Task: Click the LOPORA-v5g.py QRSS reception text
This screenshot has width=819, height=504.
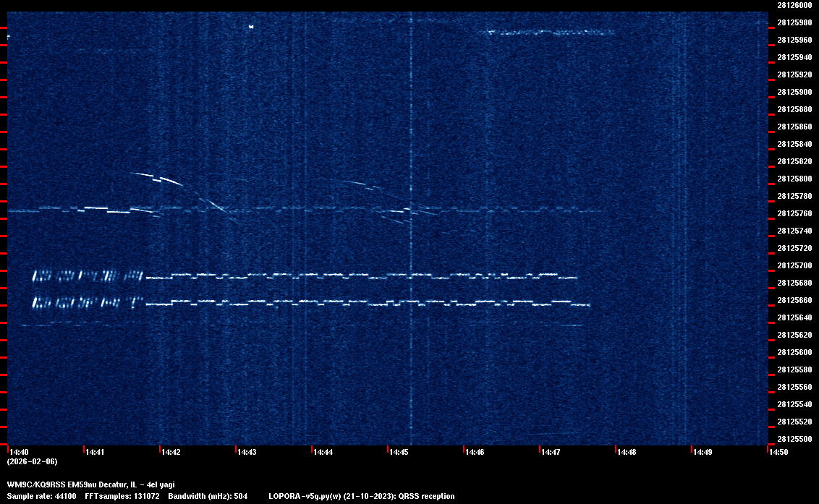Action: (361, 496)
